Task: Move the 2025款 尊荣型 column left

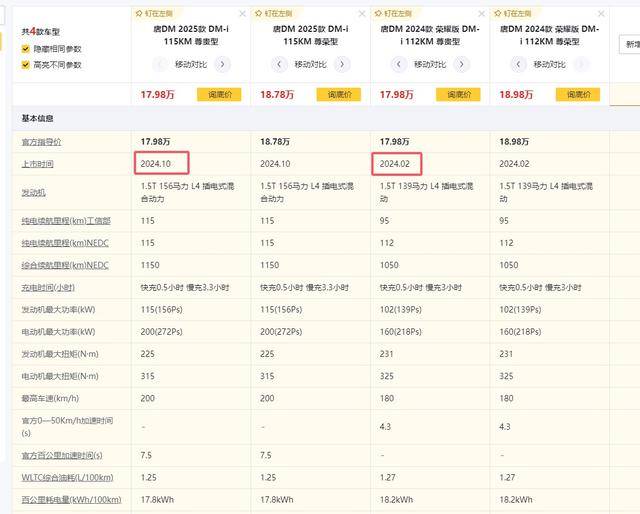Action: click(x=279, y=64)
